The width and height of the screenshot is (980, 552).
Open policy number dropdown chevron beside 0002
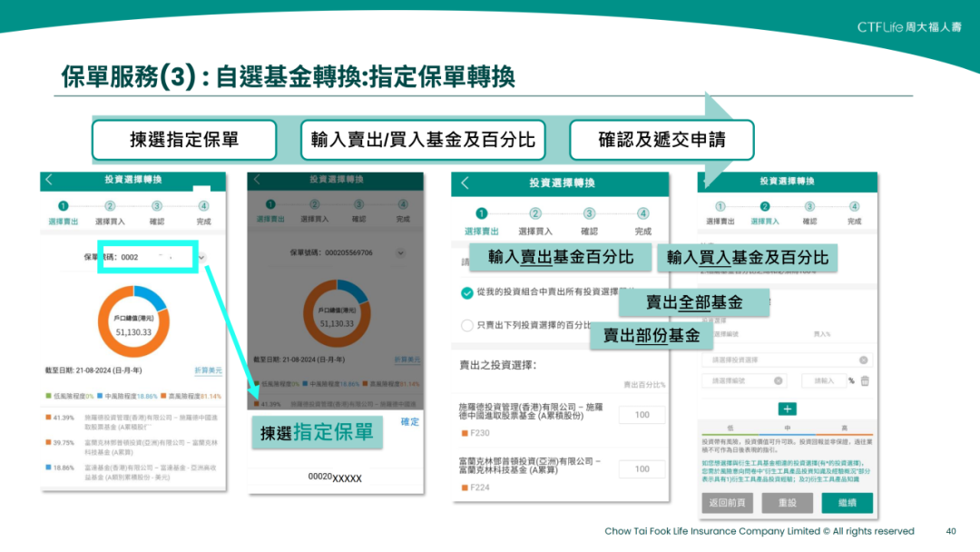(201, 258)
